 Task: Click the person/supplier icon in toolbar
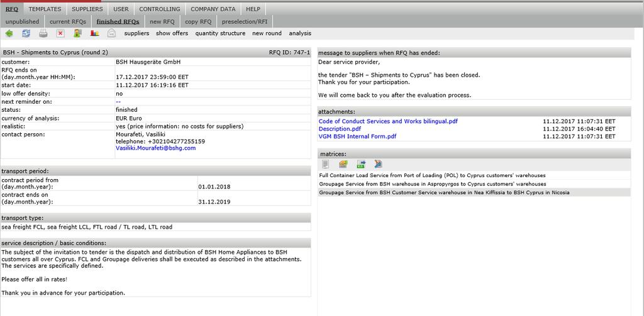click(x=77, y=34)
